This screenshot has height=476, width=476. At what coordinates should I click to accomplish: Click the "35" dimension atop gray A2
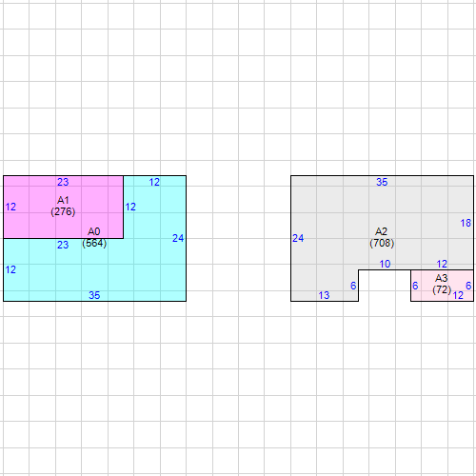click(382, 182)
